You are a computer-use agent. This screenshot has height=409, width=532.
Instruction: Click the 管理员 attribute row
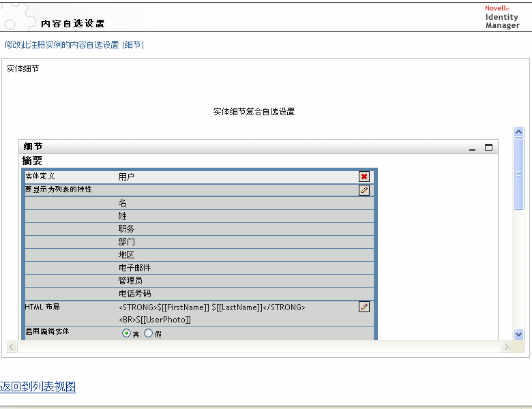pyautogui.click(x=199, y=280)
